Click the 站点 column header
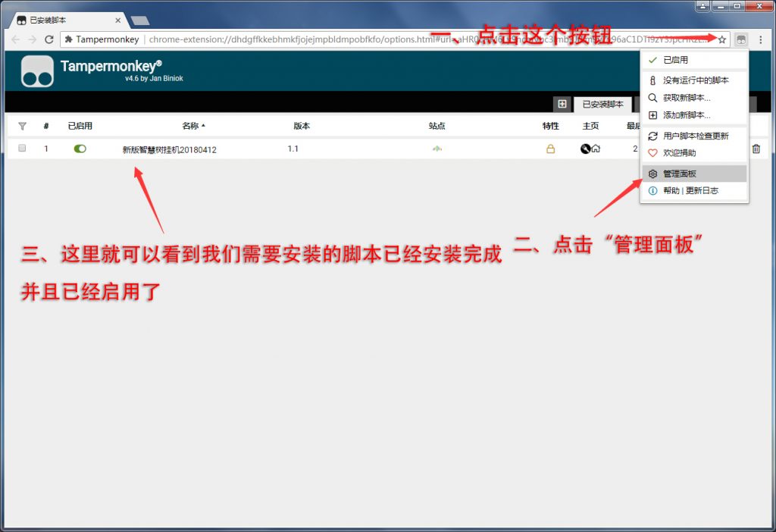 (x=437, y=126)
